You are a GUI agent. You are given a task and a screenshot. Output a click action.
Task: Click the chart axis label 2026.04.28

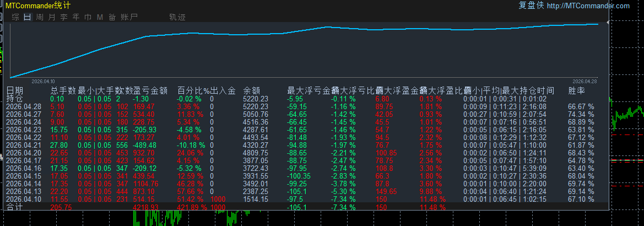point(585,82)
